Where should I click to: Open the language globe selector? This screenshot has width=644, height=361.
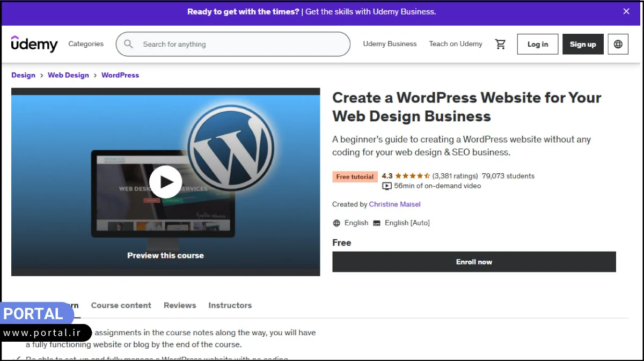coord(618,44)
